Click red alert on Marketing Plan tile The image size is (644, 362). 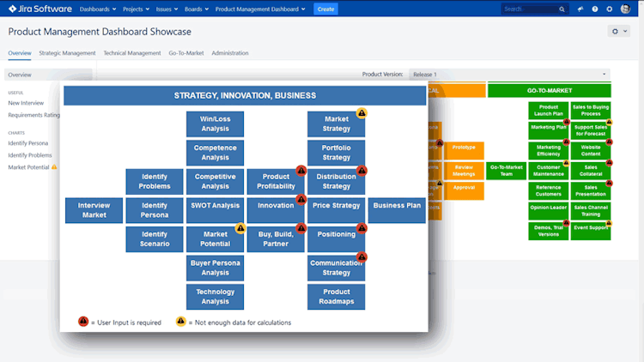pyautogui.click(x=567, y=122)
